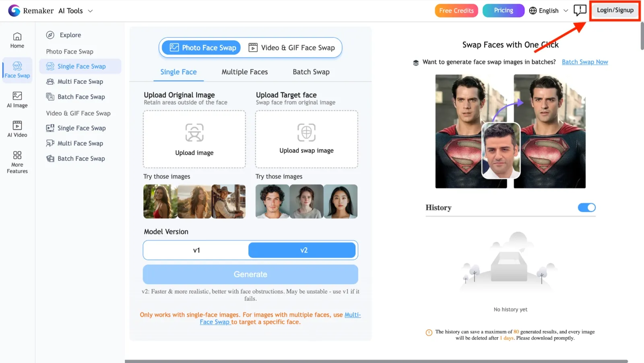Switch to Video & GIF Face Swap mode
644x363 pixels.
tap(292, 48)
